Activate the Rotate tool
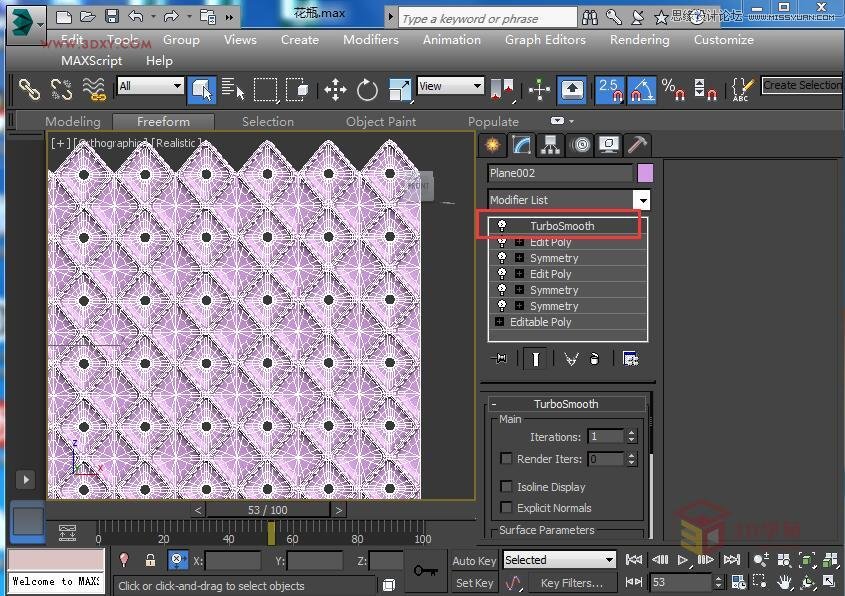This screenshot has width=845, height=596. 367,90
